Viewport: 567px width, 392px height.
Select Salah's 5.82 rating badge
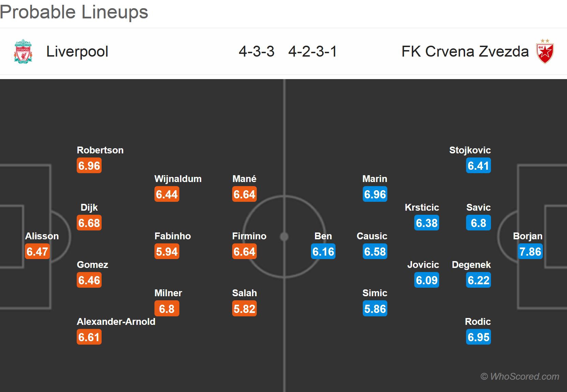(x=244, y=309)
